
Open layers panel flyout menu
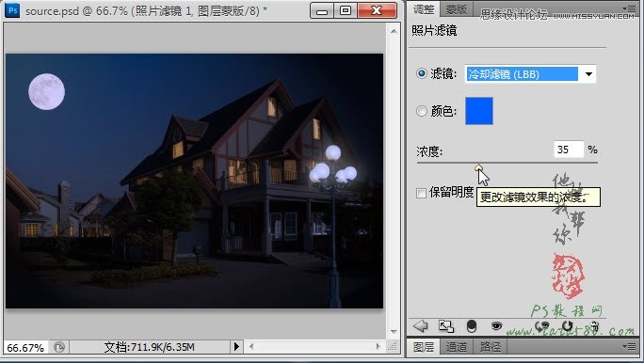629,347
